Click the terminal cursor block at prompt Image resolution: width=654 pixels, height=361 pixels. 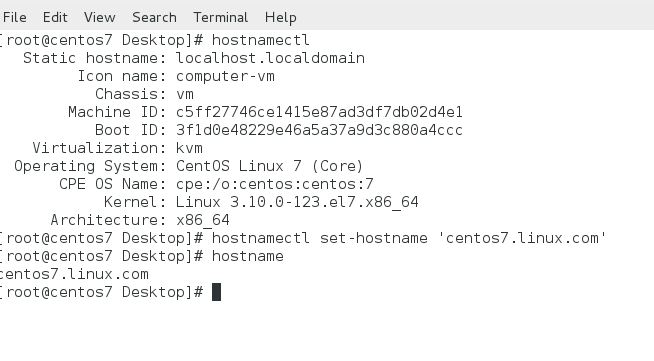coord(216,292)
